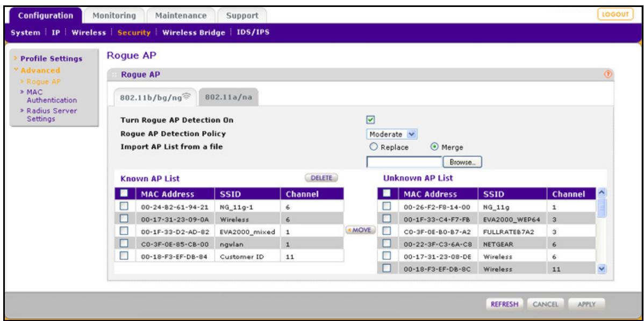Click SSID cell NG_11g-1
Screen dimensions: 644x321
tap(246, 207)
